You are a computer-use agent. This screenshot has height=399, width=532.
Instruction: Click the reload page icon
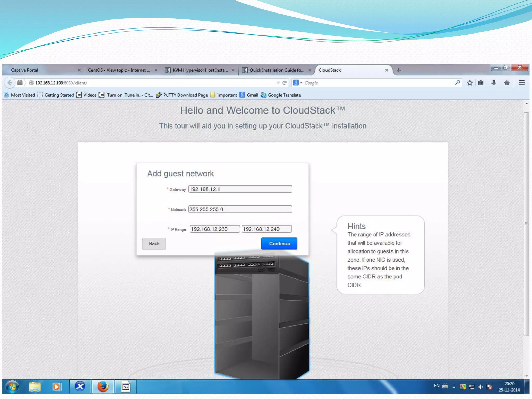coord(284,83)
